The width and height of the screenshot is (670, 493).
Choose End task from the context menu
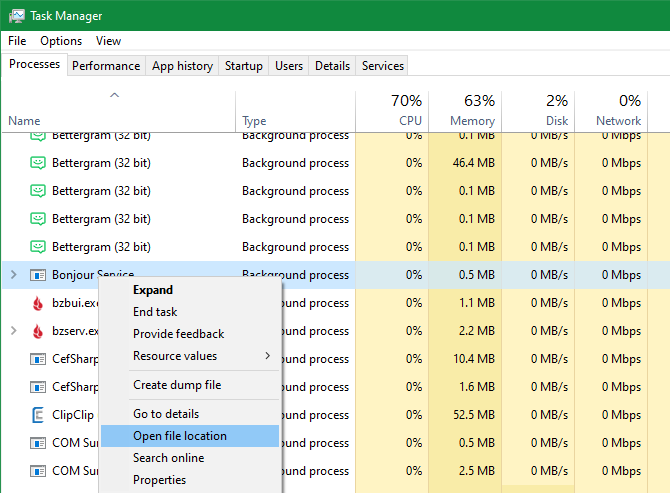(x=155, y=312)
